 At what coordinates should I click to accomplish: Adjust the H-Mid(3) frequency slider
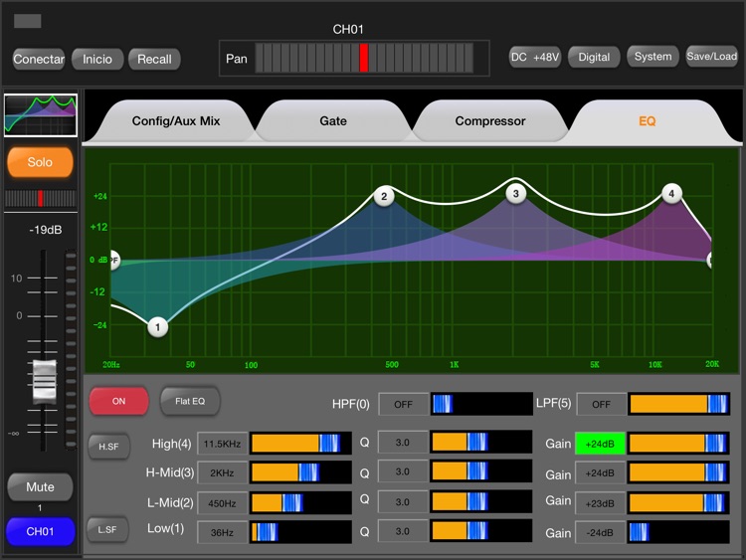pyautogui.click(x=300, y=472)
